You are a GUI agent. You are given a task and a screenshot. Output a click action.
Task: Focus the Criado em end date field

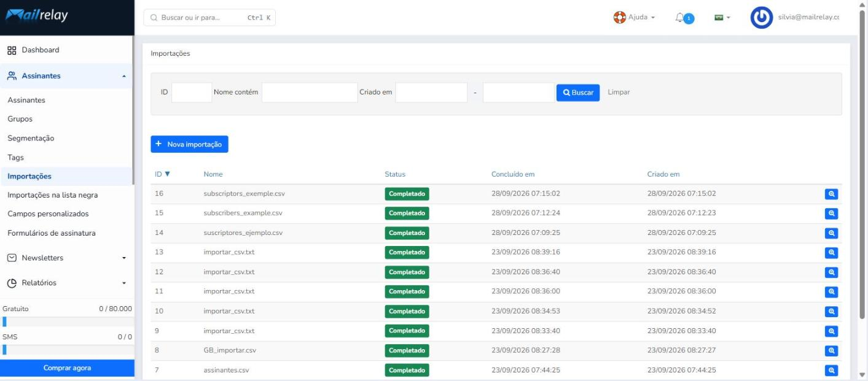click(x=518, y=93)
